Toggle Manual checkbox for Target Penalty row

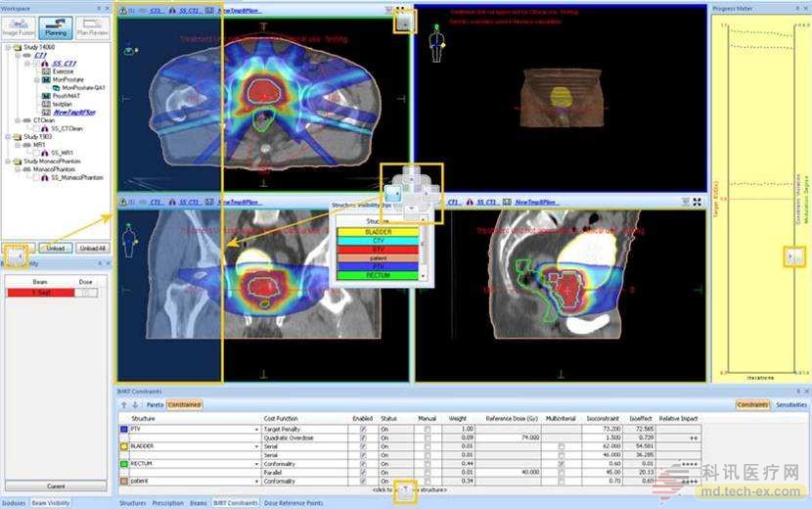[x=428, y=429]
